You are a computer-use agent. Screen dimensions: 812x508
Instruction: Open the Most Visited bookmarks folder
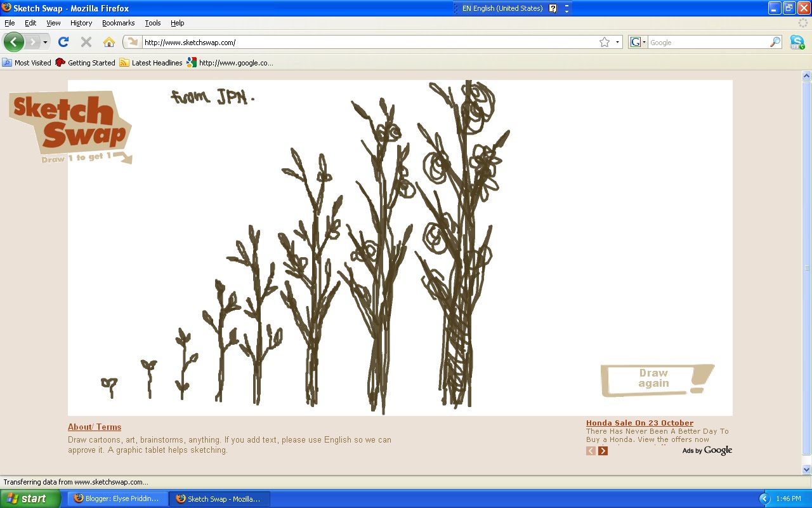tap(27, 63)
